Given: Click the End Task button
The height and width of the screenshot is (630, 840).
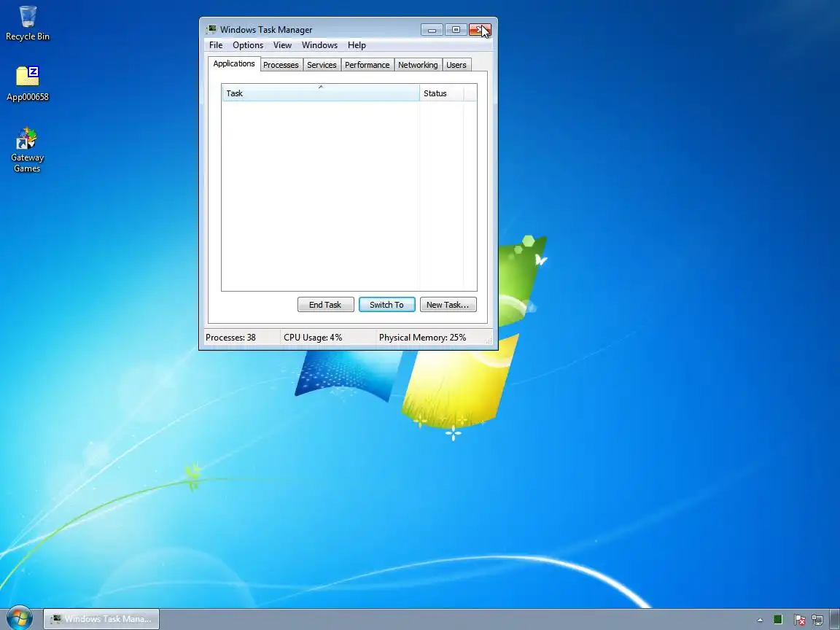Looking at the screenshot, I should [x=325, y=305].
